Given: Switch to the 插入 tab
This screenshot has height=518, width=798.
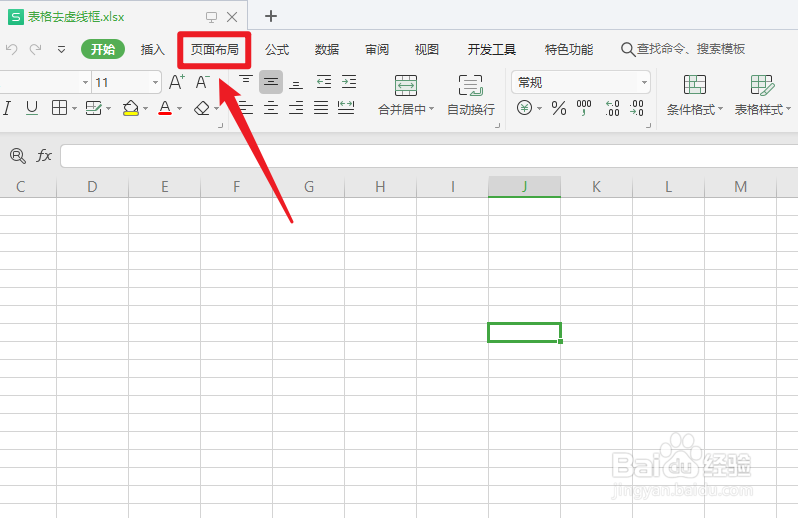Looking at the screenshot, I should coord(153,49).
